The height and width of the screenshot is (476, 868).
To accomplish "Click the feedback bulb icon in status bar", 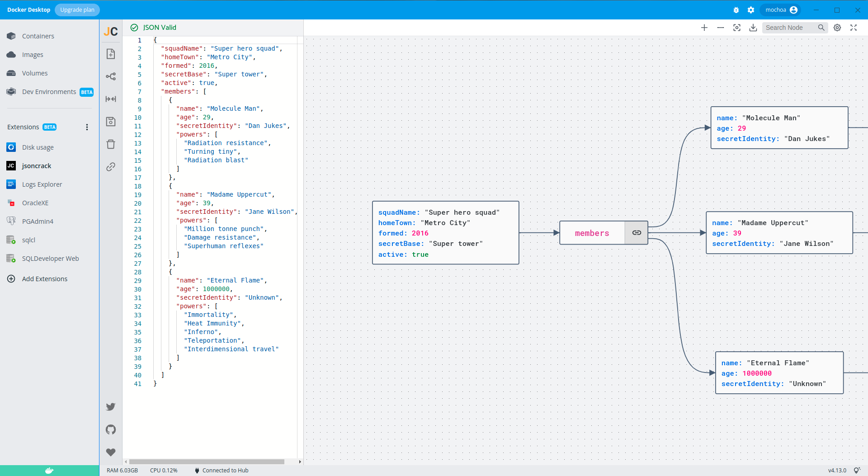I will point(857,471).
